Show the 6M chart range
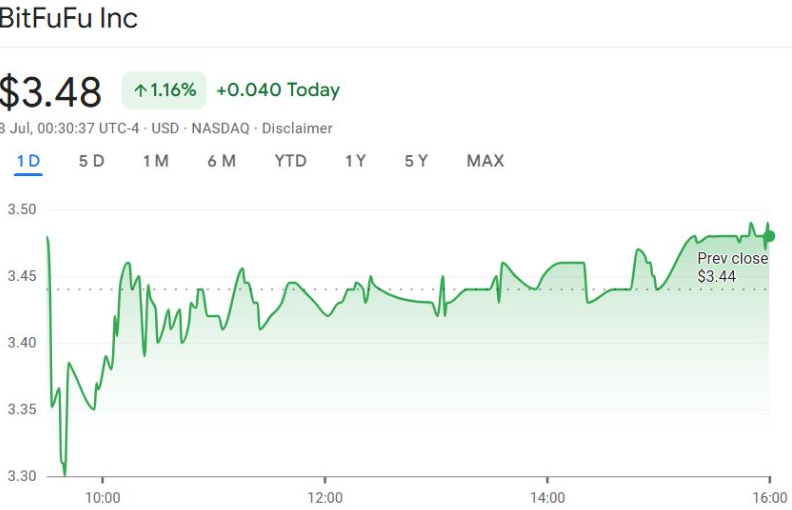This screenshot has width=792, height=510. pyautogui.click(x=221, y=161)
